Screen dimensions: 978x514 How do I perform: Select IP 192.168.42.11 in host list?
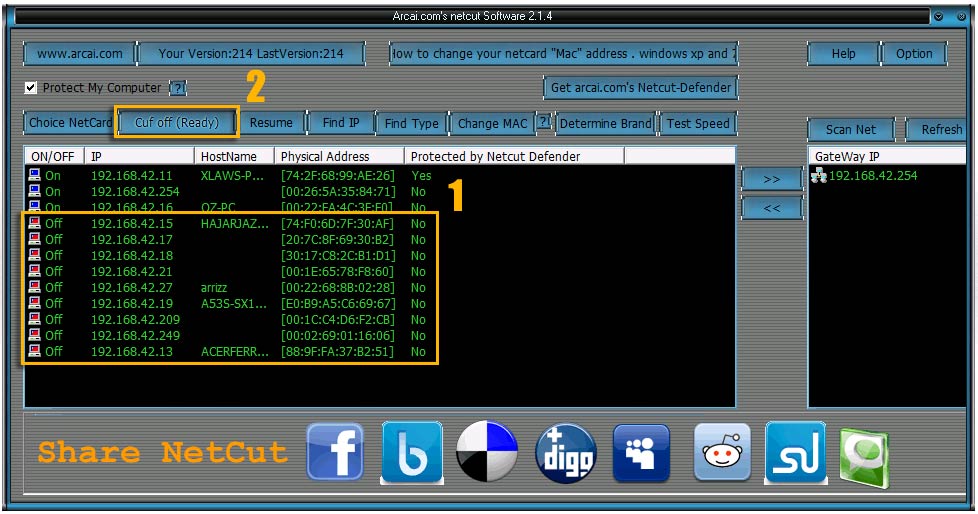[132, 175]
